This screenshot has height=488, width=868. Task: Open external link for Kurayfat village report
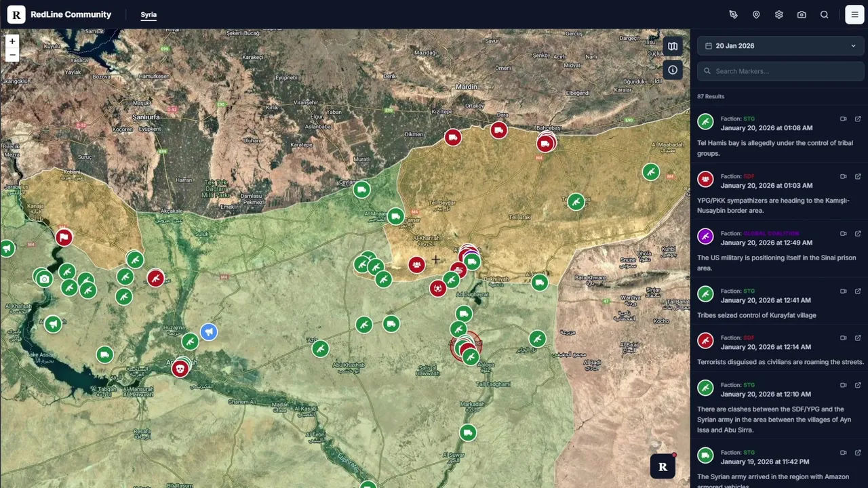click(x=858, y=291)
